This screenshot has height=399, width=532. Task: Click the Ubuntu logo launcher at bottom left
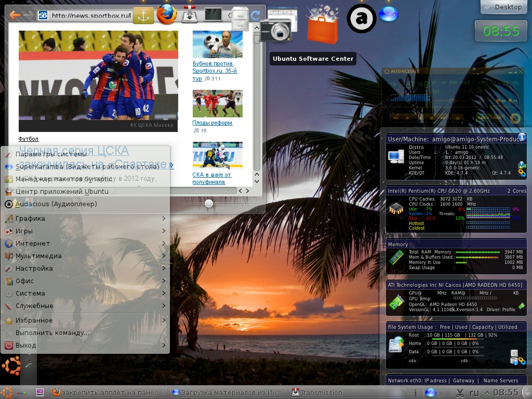[11, 365]
